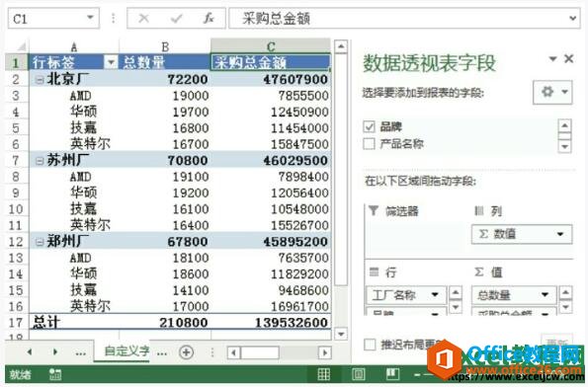Open the Name Box dropdown arrow

90,18
